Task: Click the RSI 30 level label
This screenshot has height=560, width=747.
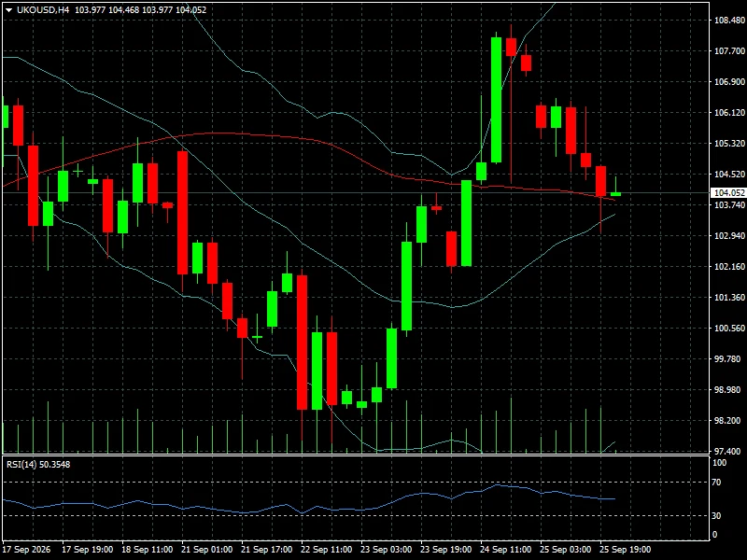Action: (716, 515)
